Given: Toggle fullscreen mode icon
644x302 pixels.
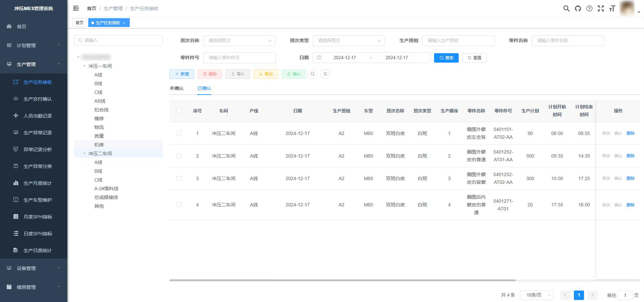Looking at the screenshot, I should 601,8.
